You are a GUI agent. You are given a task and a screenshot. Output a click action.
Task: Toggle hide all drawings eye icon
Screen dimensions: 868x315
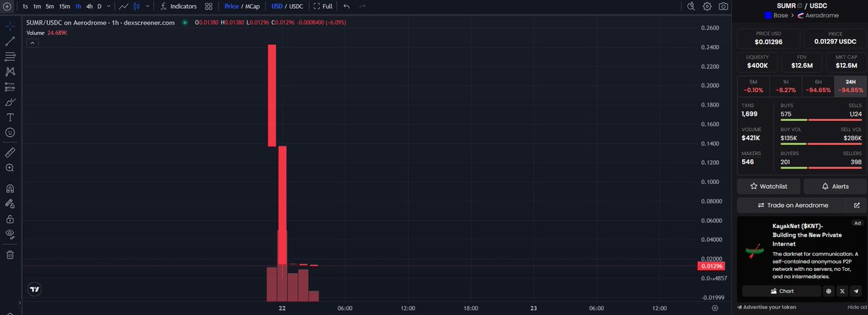pos(10,234)
